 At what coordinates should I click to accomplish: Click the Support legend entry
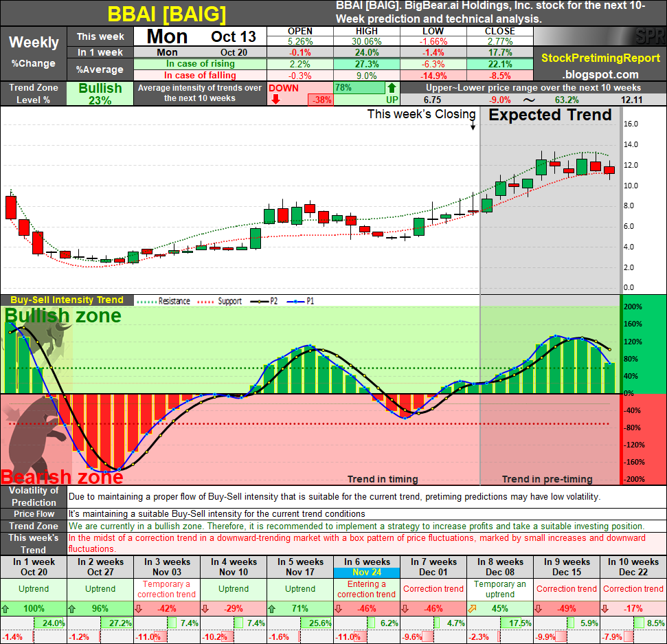(220, 301)
